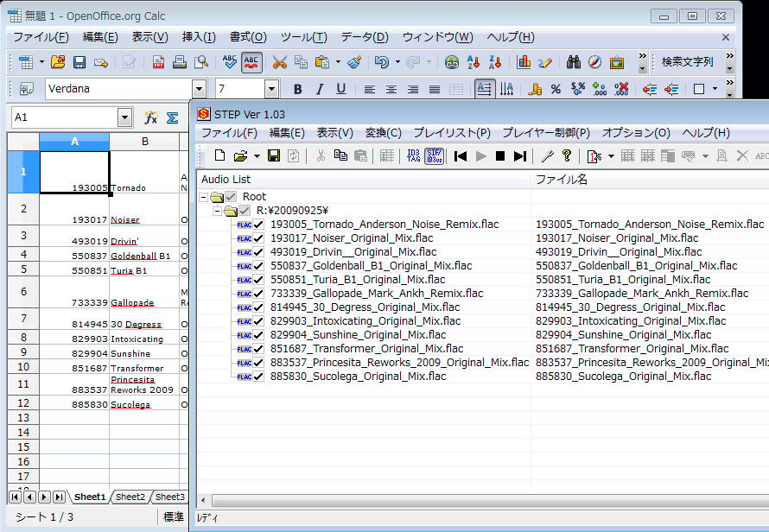Click the ファイル名 column header in STEP
769x532 pixels.
click(650, 180)
